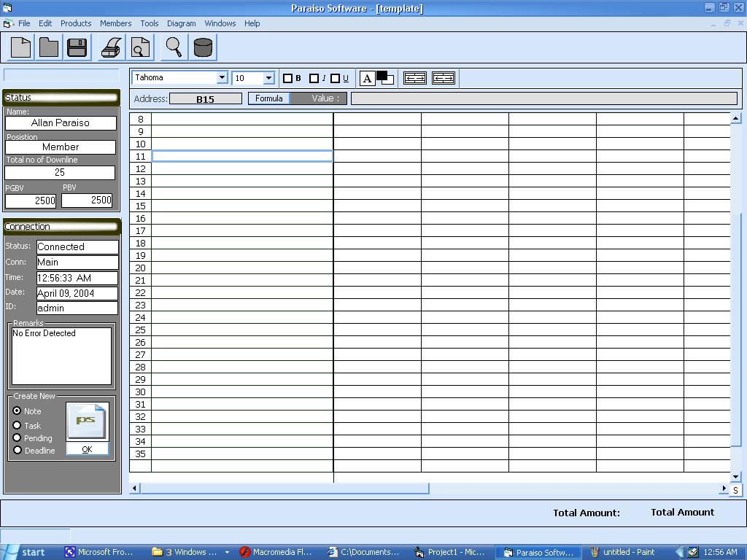This screenshot has height=560, width=747.
Task: Select the Deadline radio button
Action: 18,450
